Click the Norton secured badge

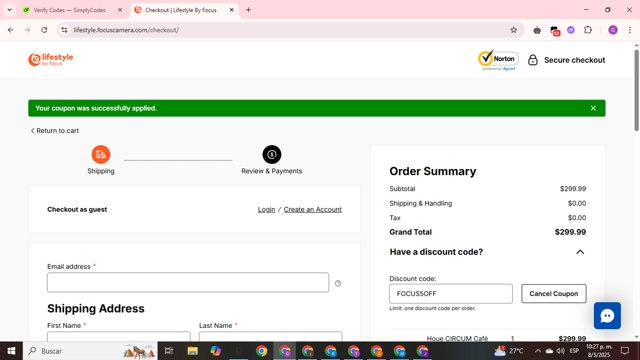[x=498, y=60]
